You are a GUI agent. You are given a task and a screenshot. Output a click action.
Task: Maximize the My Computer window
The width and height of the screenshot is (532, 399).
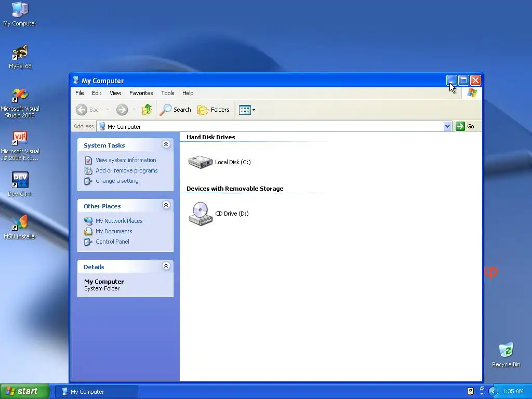[463, 81]
